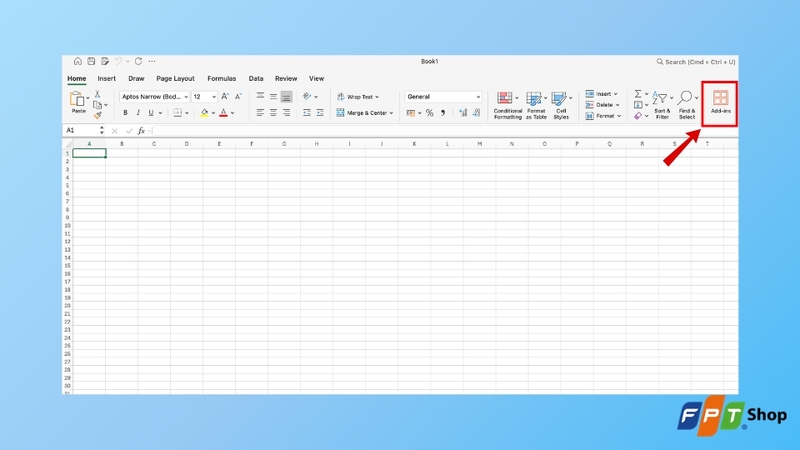Click the Undo arrow
Image resolution: width=800 pixels, height=450 pixels.
[x=118, y=61]
